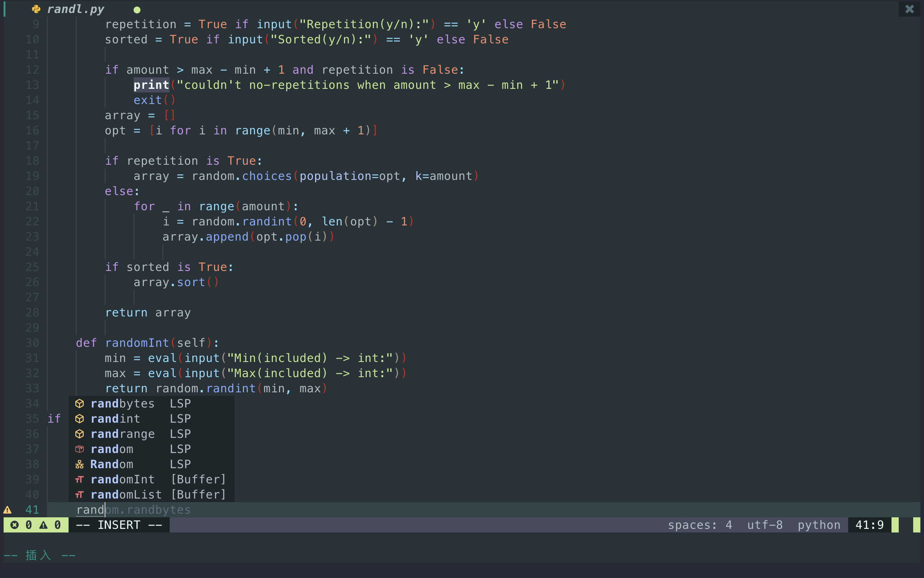Click the randomInt text-type icon
The width and height of the screenshot is (924, 578).
79,479
